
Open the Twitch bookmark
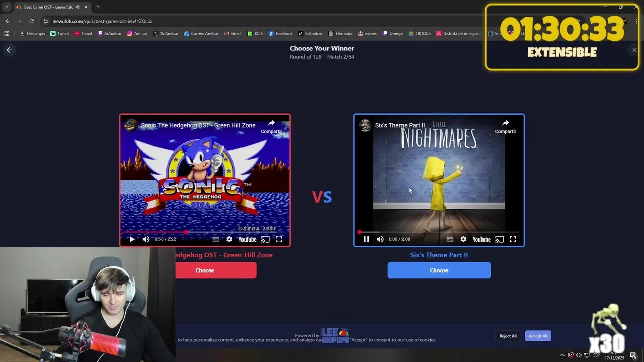[60, 34]
